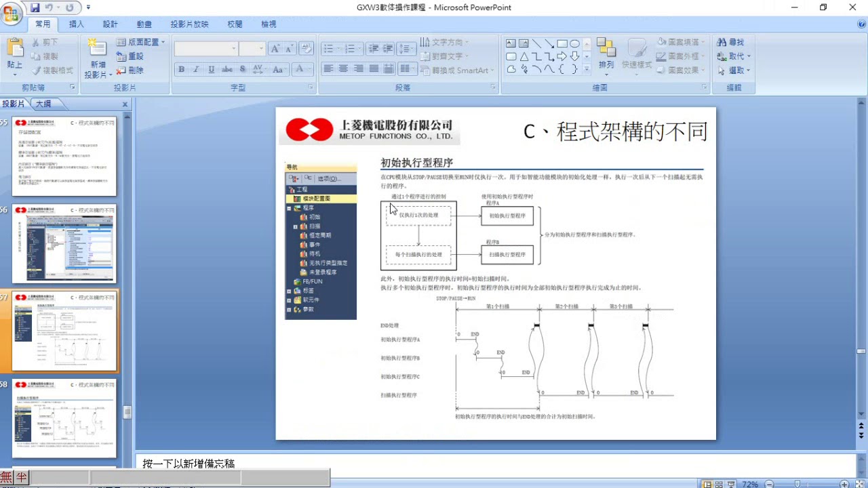Switch to the 大綱 (Outline) pane tab
Viewport: 868px width, 488px height.
tap(43, 104)
